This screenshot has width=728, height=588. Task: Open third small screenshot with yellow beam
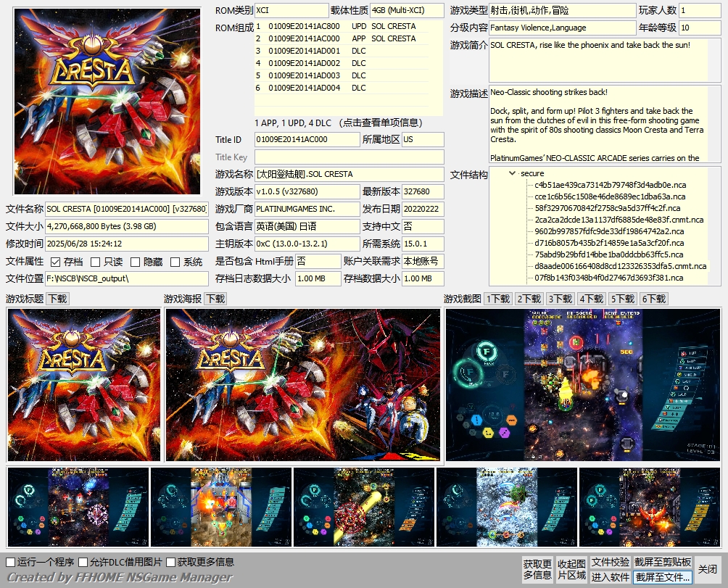pyautogui.click(x=364, y=507)
